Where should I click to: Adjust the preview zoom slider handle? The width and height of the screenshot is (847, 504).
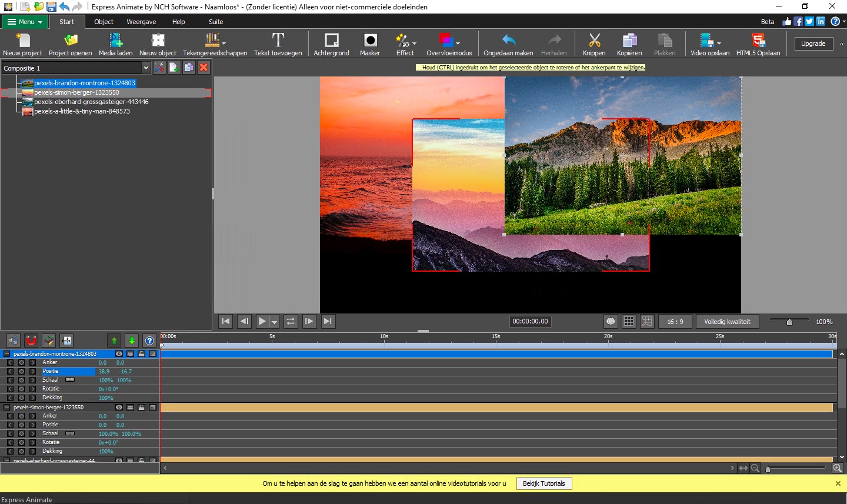coord(789,322)
